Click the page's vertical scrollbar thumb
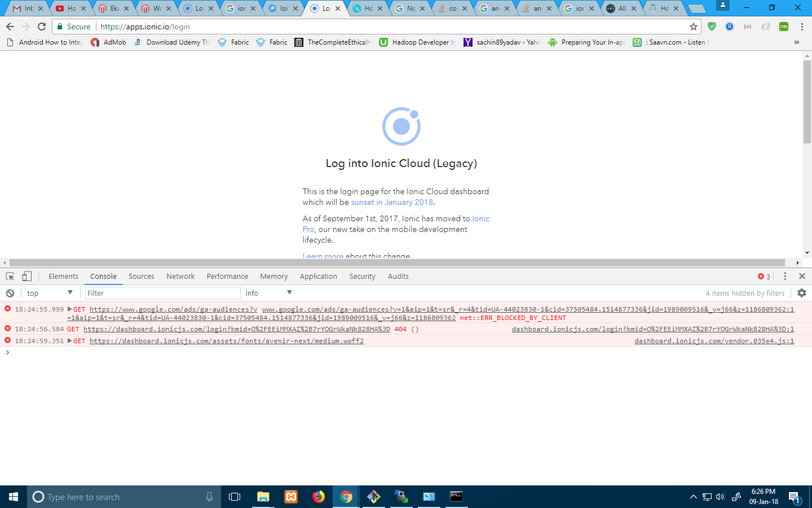Image resolution: width=812 pixels, height=508 pixels. [x=807, y=102]
